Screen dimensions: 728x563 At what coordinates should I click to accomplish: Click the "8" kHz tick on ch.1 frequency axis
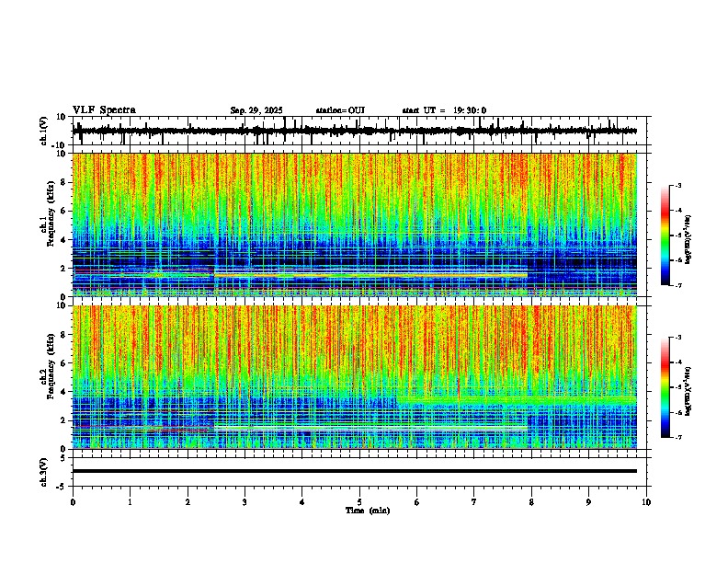point(63,182)
